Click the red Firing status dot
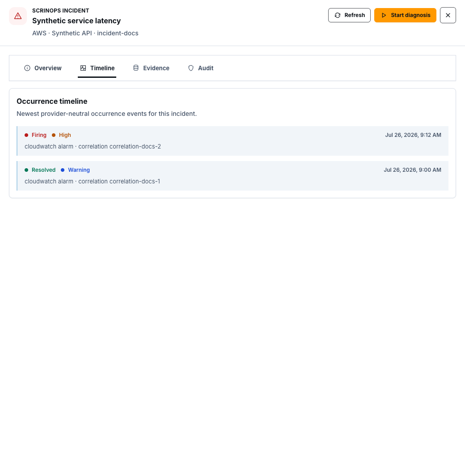Viewport: 465px width, 476px height. [x=26, y=135]
